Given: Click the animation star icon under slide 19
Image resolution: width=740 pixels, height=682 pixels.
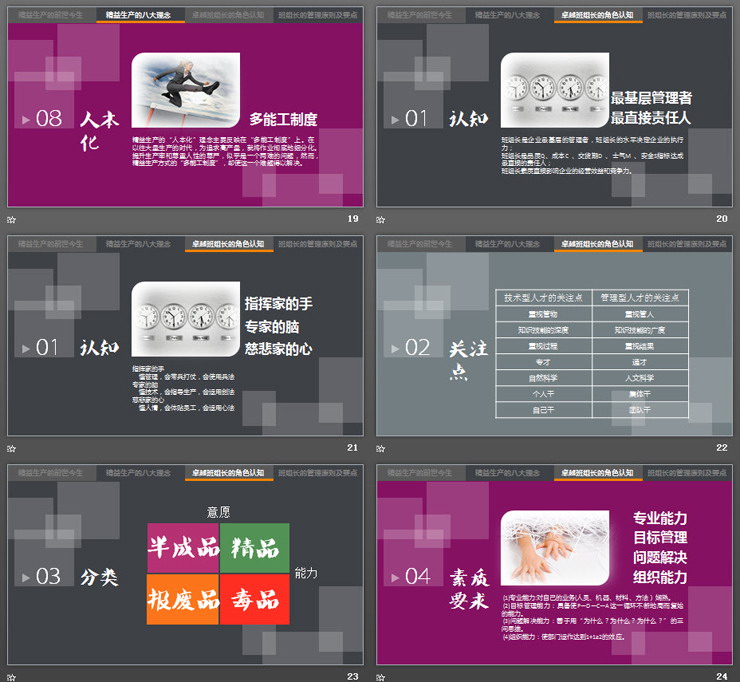Looking at the screenshot, I should 12,219.
